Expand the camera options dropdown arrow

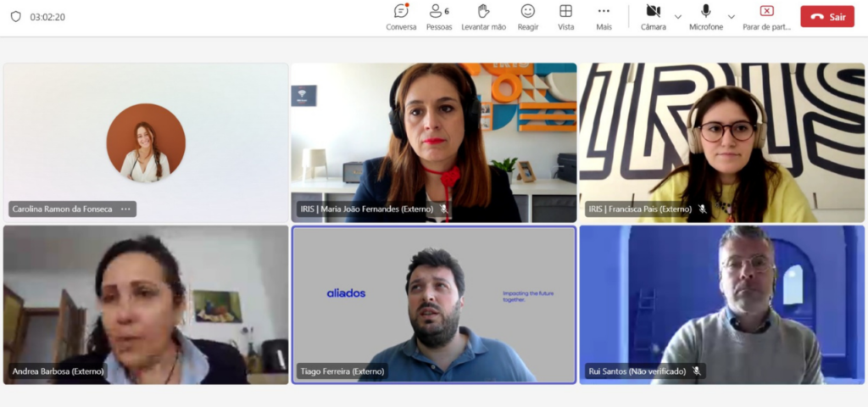(677, 17)
